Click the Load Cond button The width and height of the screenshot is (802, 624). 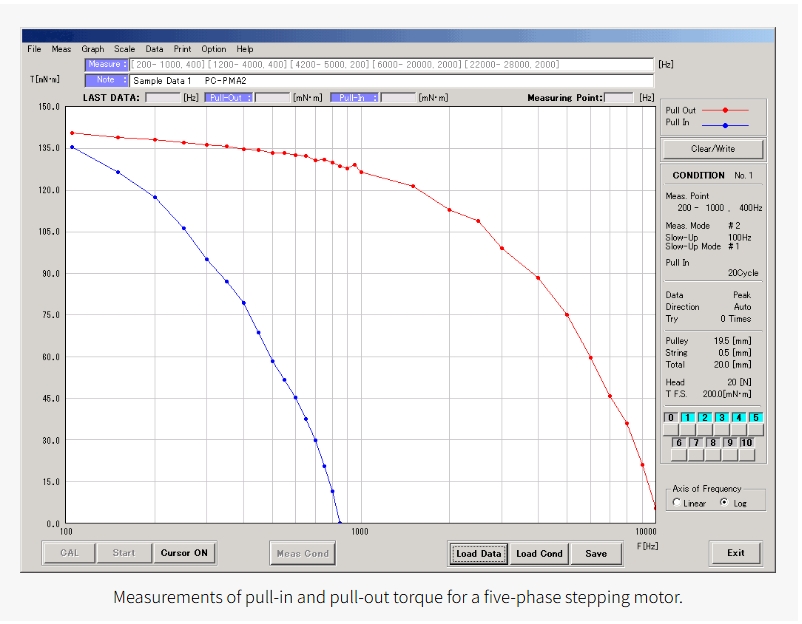coord(539,554)
